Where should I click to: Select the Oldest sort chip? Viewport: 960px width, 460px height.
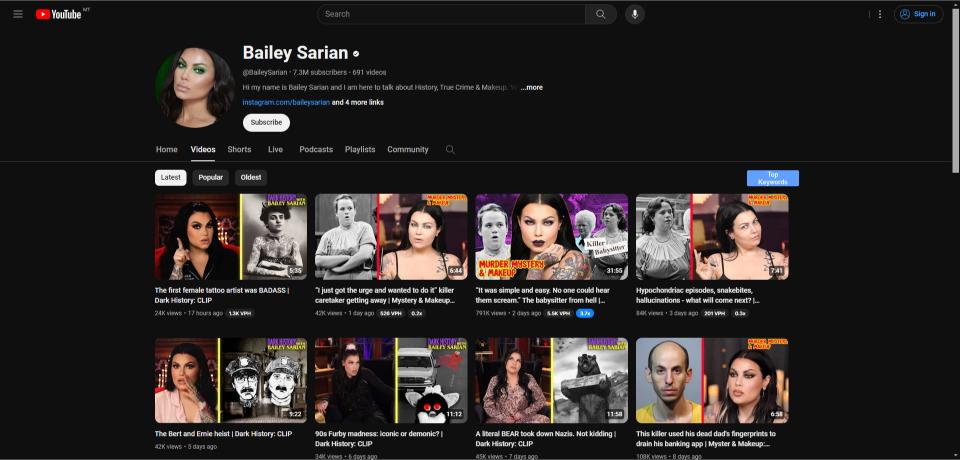pos(251,177)
